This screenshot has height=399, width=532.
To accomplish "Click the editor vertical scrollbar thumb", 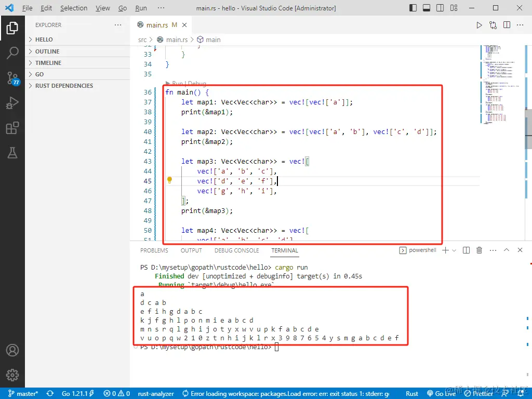I will coord(528,129).
